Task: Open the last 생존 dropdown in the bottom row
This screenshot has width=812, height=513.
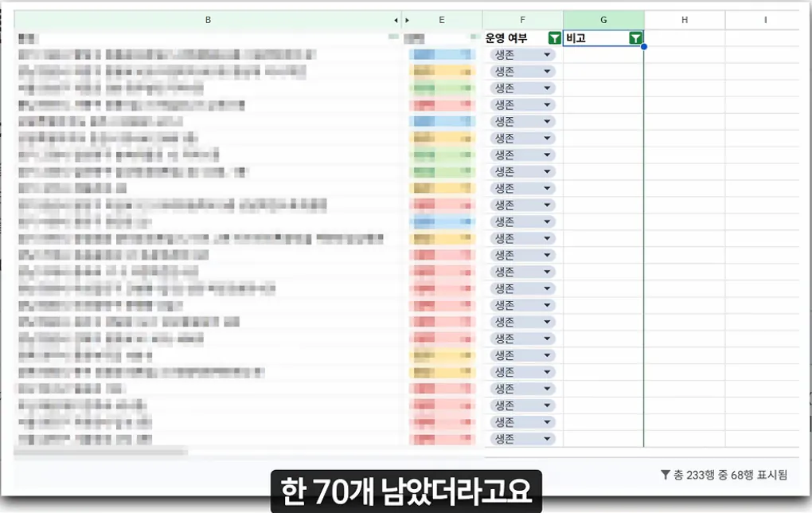Action: click(x=522, y=439)
